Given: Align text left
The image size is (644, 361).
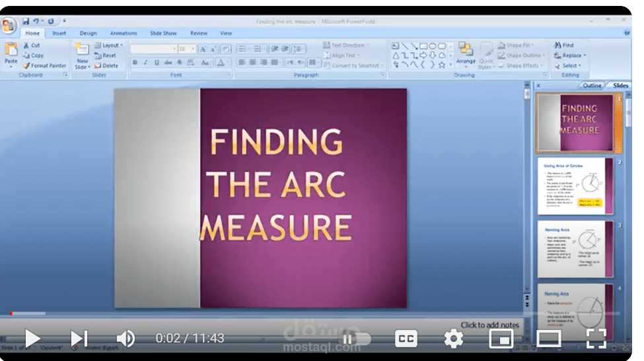Looking at the screenshot, I should pyautogui.click(x=242, y=62).
